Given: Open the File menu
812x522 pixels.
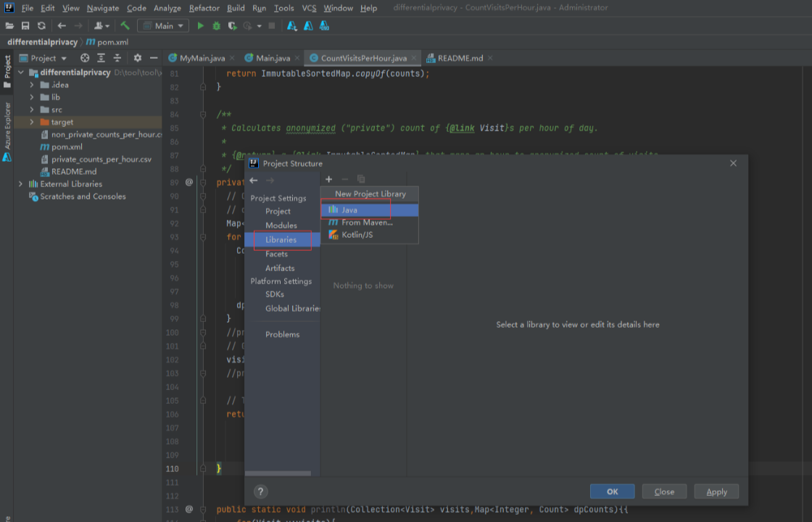Looking at the screenshot, I should coord(28,8).
